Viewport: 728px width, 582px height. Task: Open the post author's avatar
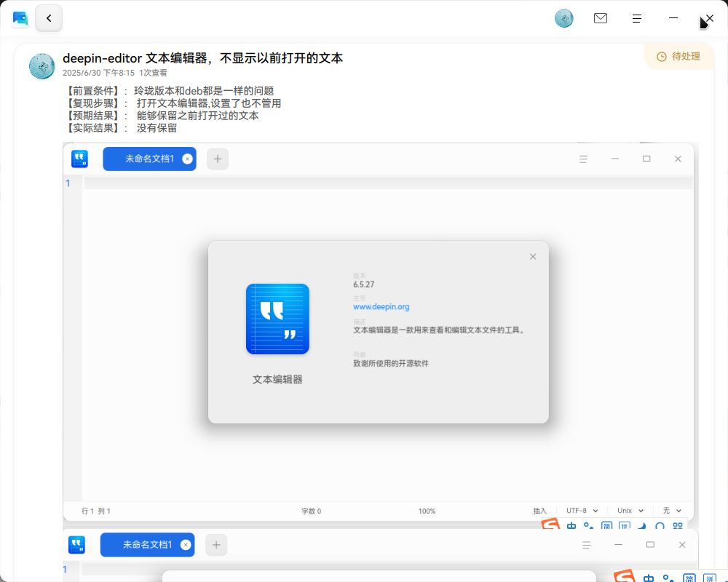[x=42, y=66]
